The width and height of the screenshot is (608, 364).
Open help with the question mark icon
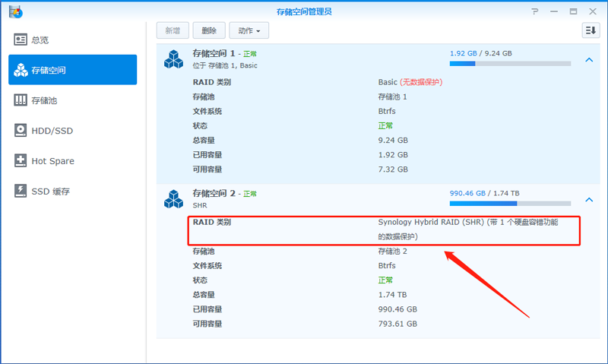(x=535, y=11)
